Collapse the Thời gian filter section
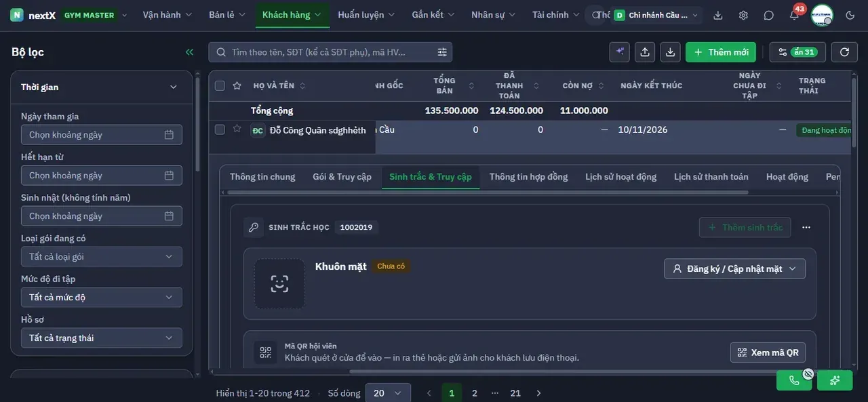This screenshot has width=868, height=402. pos(173,87)
